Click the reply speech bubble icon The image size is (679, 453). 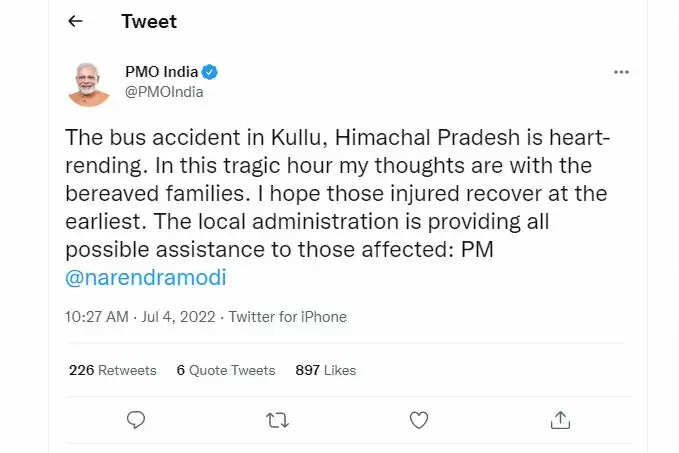tap(137, 420)
